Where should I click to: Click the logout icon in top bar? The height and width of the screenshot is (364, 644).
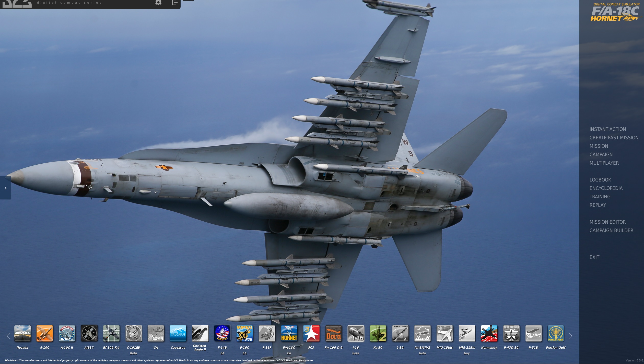click(175, 3)
